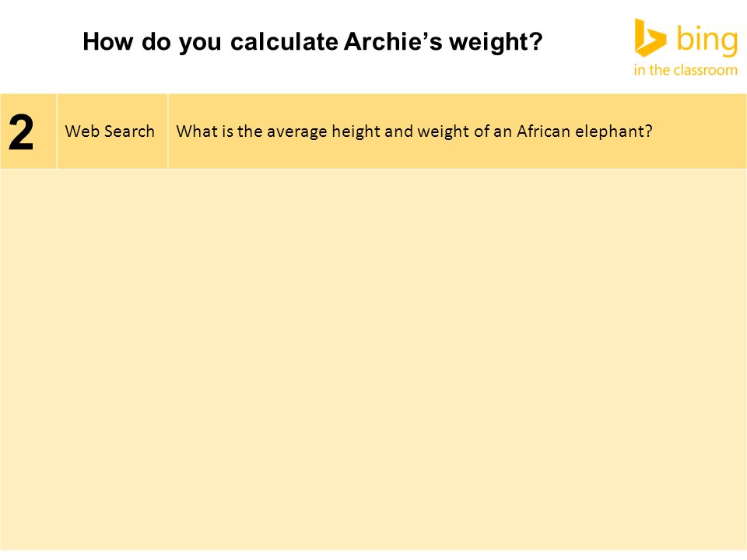
Task: Click the African elephant question cell
Action: click(x=458, y=131)
